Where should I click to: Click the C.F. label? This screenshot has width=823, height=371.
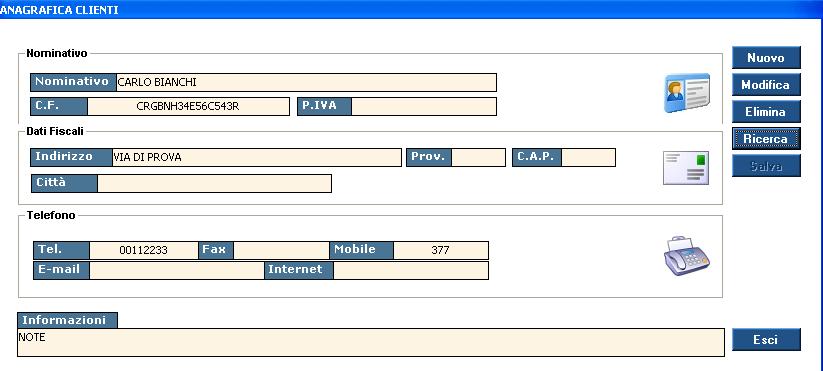click(x=59, y=107)
